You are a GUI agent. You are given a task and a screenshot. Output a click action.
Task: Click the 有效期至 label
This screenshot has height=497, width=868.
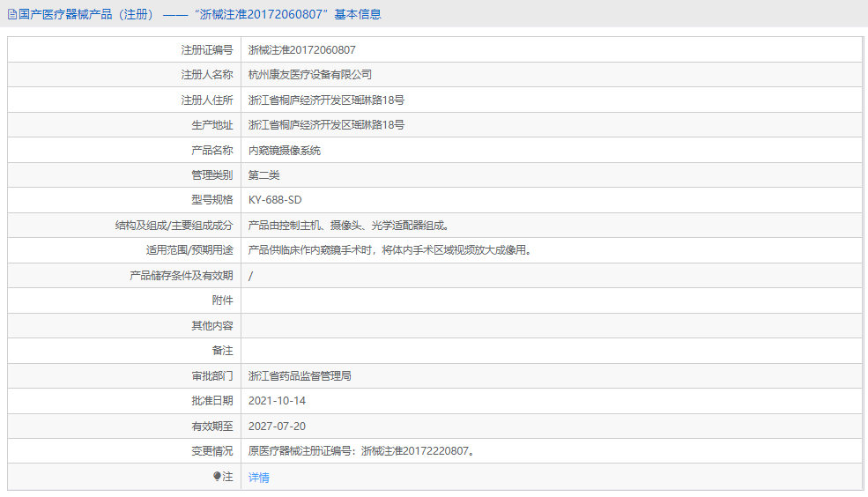212,427
